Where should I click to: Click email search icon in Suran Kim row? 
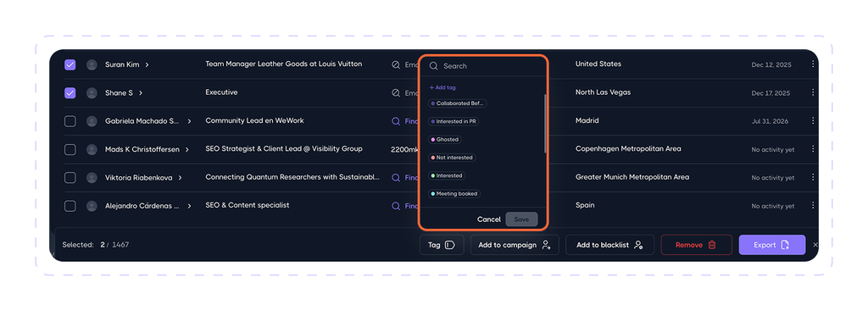click(396, 64)
